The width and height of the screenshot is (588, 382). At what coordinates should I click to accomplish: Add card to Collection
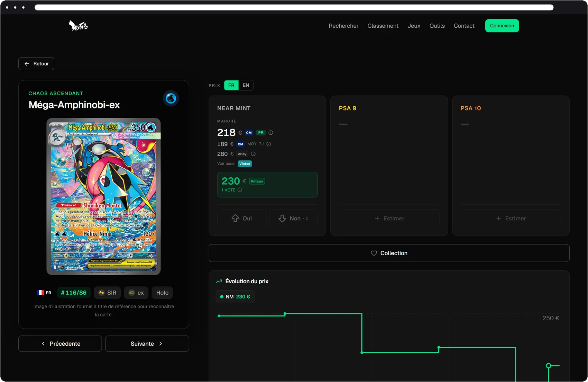(389, 253)
